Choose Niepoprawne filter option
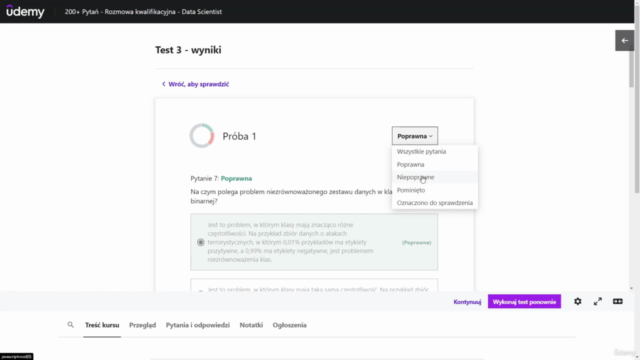 (x=415, y=177)
